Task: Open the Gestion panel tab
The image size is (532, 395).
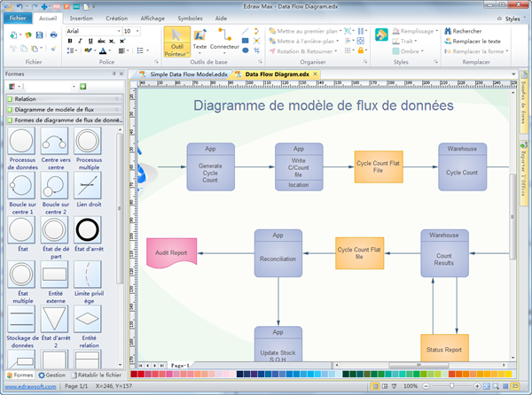Action: [x=52, y=375]
